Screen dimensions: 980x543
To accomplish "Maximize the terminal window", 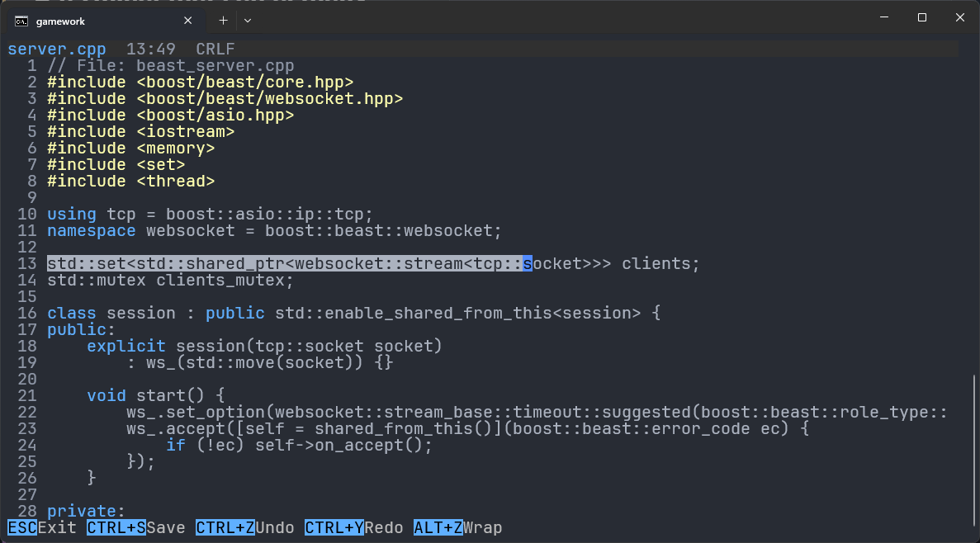I will click(x=922, y=17).
